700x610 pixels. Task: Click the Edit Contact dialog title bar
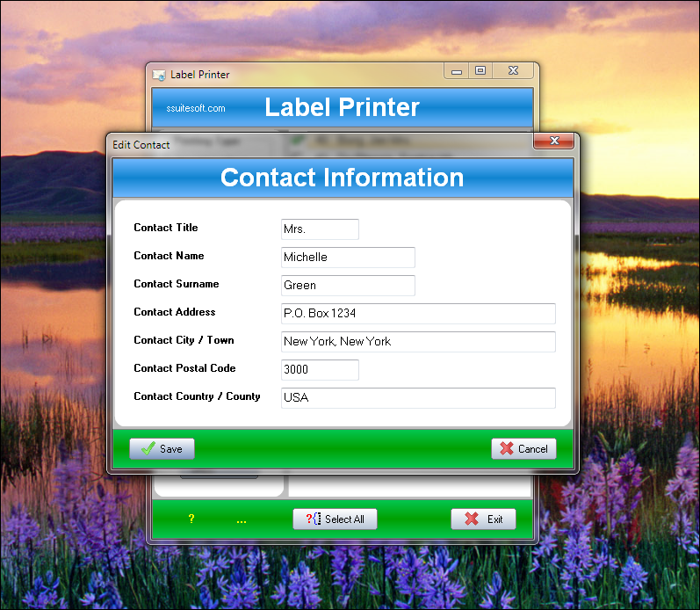pos(316,144)
